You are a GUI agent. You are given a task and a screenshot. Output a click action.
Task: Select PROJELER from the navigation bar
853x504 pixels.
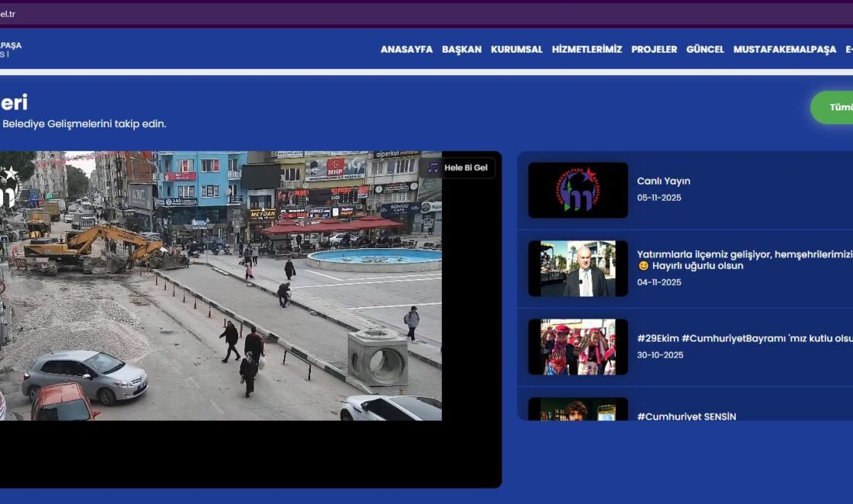pos(654,50)
